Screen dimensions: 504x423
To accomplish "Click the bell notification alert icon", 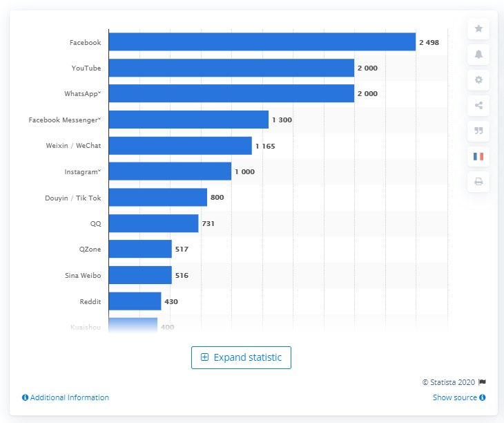I will coord(478,54).
